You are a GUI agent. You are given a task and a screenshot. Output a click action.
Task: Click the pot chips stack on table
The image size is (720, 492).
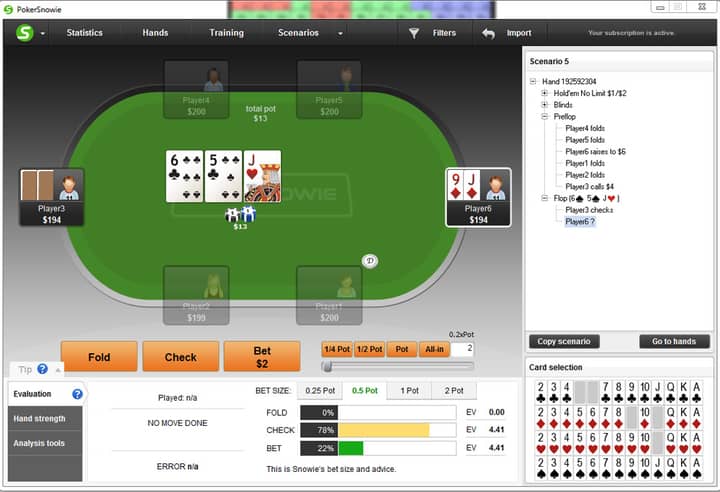click(240, 214)
